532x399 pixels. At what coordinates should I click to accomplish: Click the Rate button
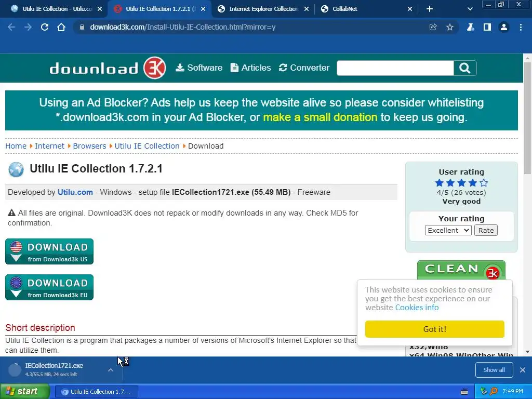point(486,230)
